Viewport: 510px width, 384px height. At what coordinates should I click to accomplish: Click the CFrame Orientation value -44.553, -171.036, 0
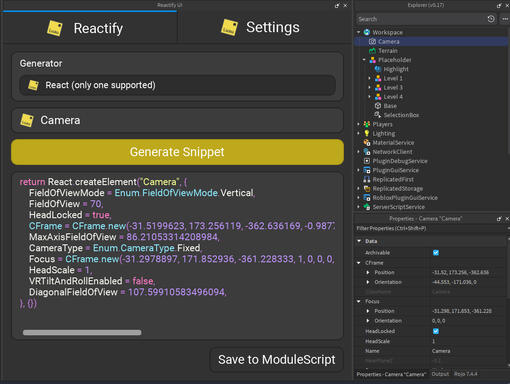454,282
